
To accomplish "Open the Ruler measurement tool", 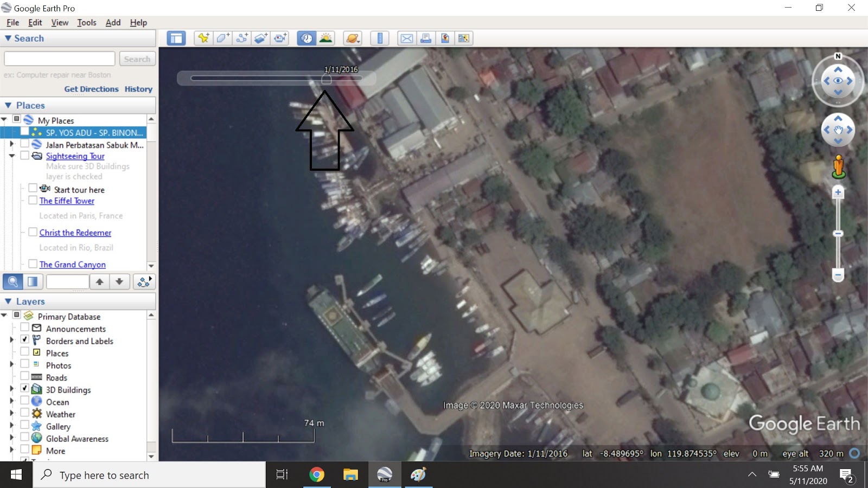I will click(x=380, y=38).
